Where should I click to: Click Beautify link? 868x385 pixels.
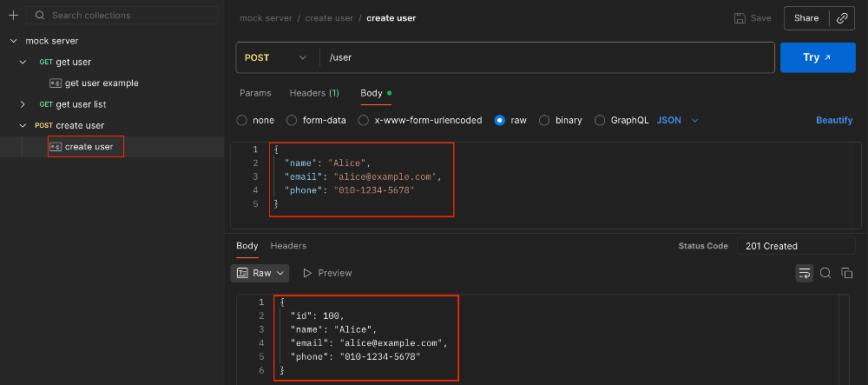pyautogui.click(x=834, y=120)
